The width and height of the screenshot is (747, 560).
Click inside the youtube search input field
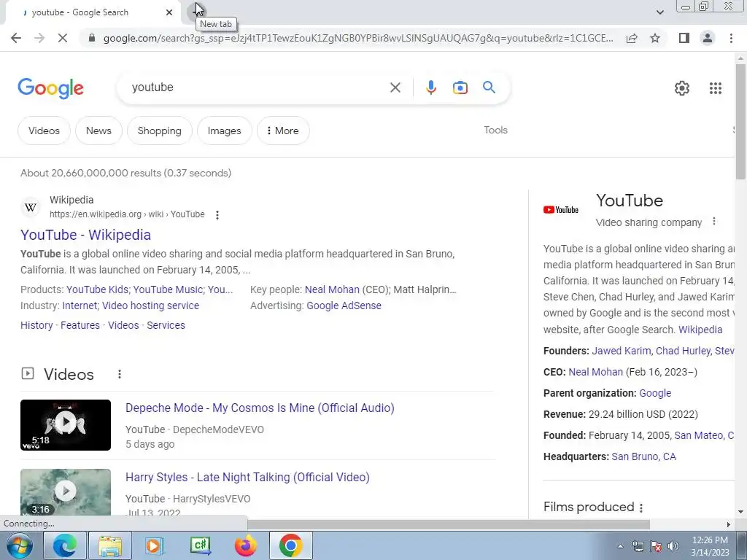[258, 87]
